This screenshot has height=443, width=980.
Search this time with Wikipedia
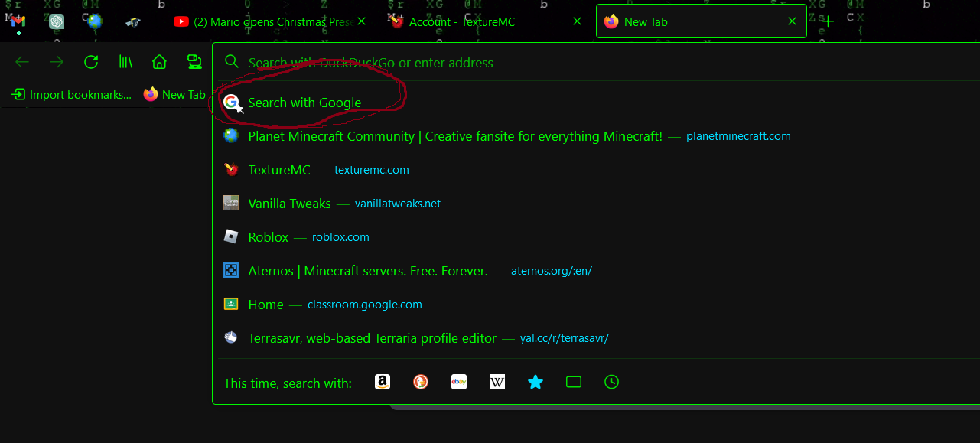click(497, 382)
